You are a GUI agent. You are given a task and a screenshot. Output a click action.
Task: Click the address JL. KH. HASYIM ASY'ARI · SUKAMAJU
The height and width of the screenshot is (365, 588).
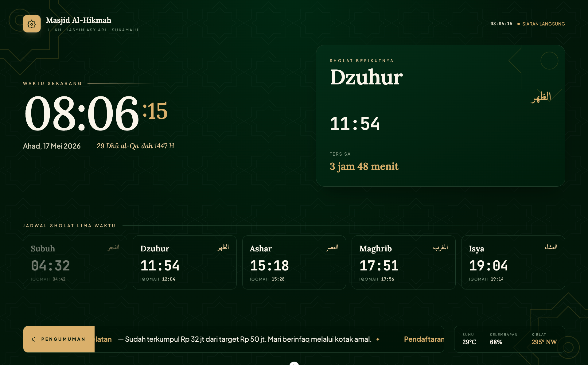coord(92,30)
